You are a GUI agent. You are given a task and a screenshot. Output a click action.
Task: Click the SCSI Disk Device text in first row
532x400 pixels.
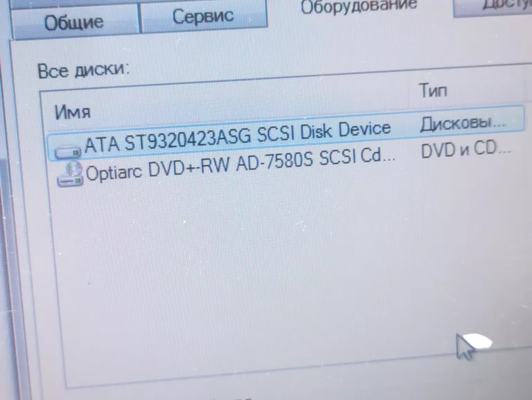pyautogui.click(x=323, y=132)
